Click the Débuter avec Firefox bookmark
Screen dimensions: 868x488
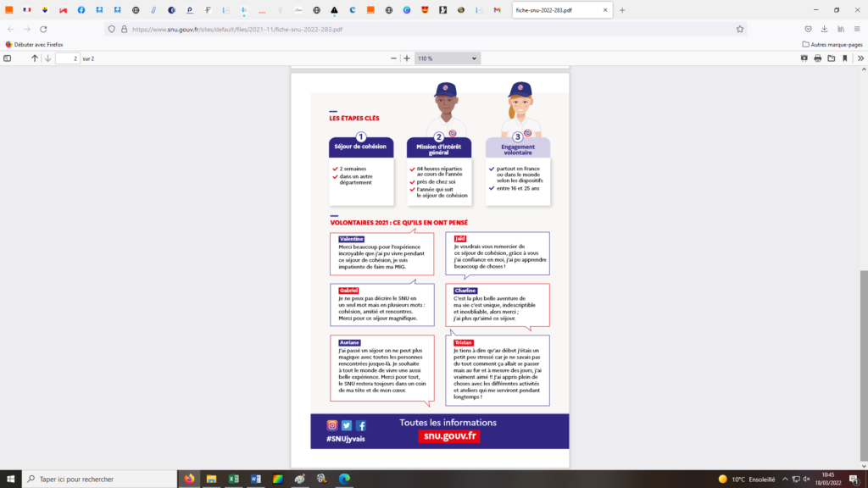point(34,44)
